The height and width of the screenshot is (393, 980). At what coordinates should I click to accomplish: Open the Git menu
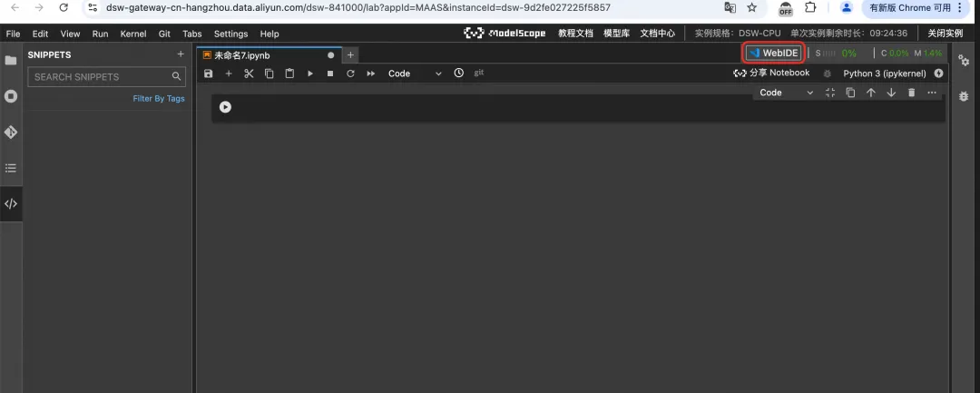[164, 34]
